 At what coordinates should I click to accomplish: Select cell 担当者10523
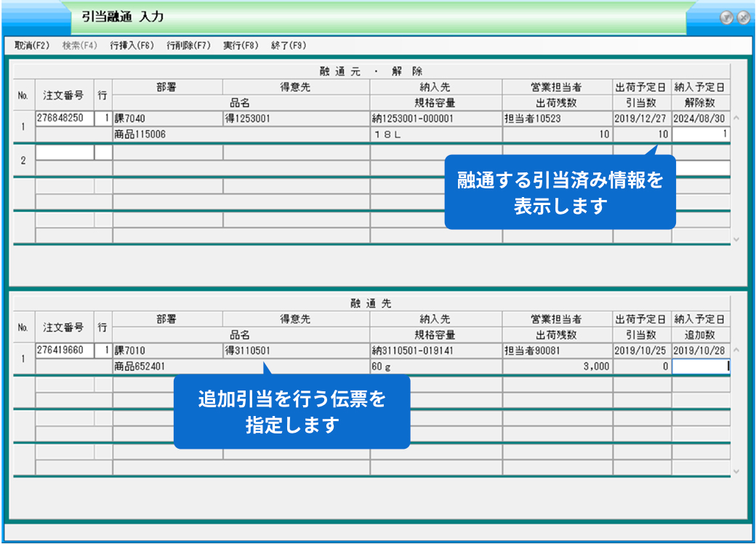[558, 119]
